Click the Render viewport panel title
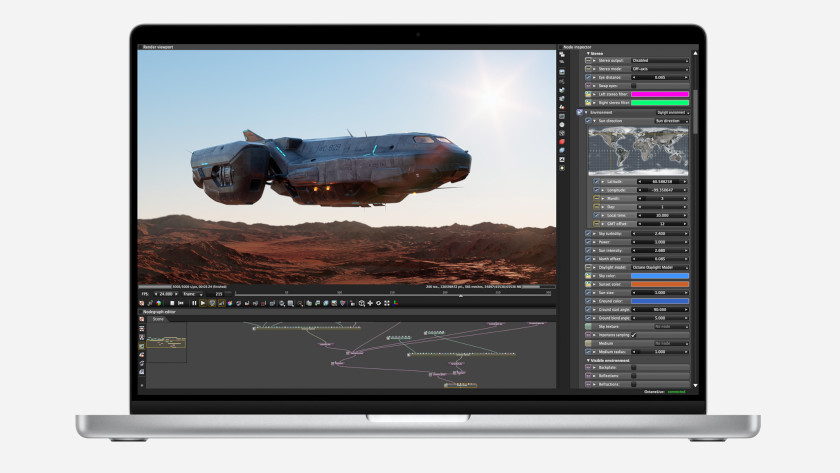This screenshot has height=473, width=840. [x=158, y=47]
